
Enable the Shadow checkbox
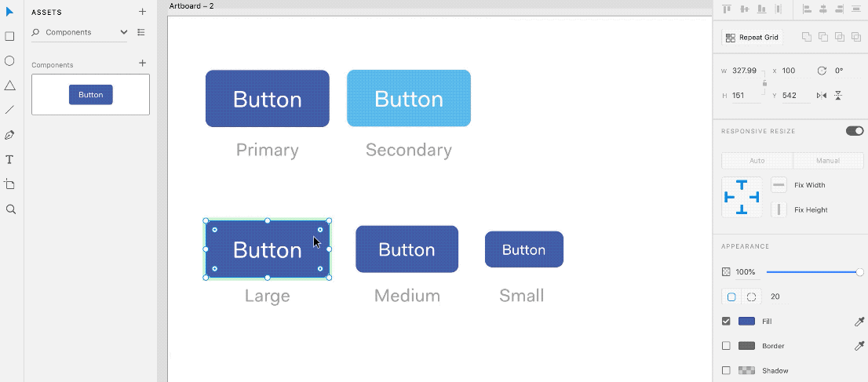(x=726, y=370)
